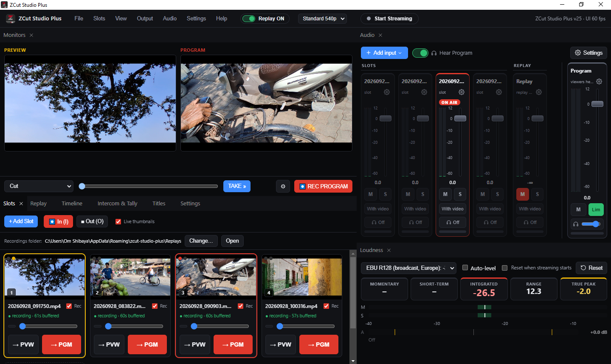This screenshot has width=611, height=364.
Task: Disable Hear Program toggle
Action: point(420,53)
